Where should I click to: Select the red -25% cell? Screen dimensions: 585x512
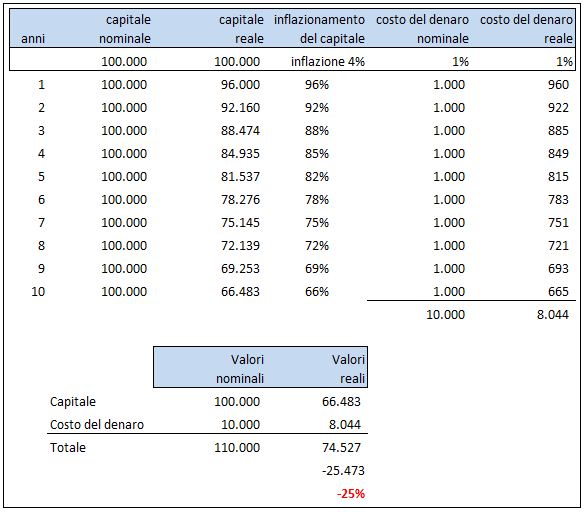[351, 494]
